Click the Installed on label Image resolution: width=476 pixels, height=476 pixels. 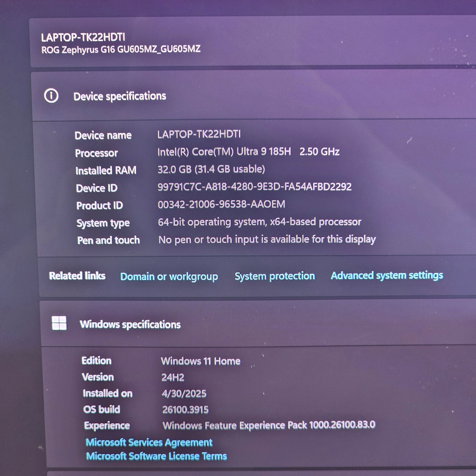tap(107, 393)
